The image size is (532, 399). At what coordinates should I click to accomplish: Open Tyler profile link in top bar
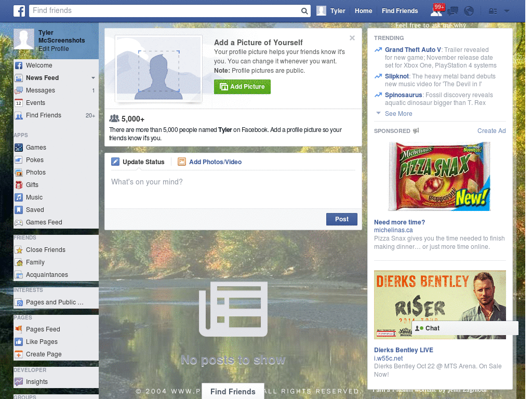(338, 11)
